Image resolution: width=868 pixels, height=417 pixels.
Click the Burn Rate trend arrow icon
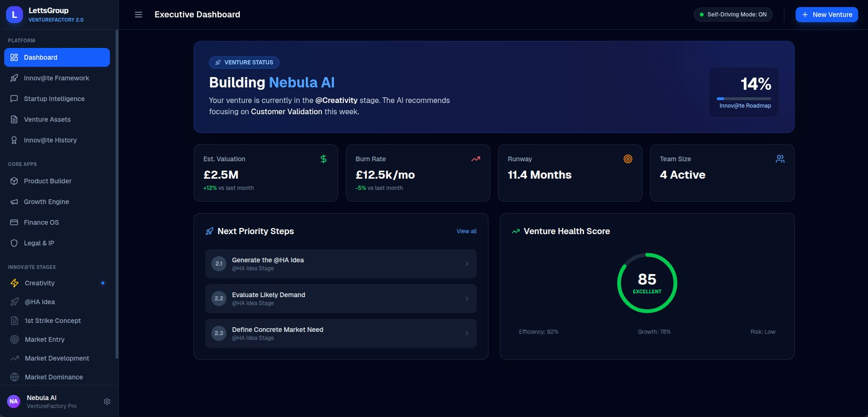click(476, 159)
